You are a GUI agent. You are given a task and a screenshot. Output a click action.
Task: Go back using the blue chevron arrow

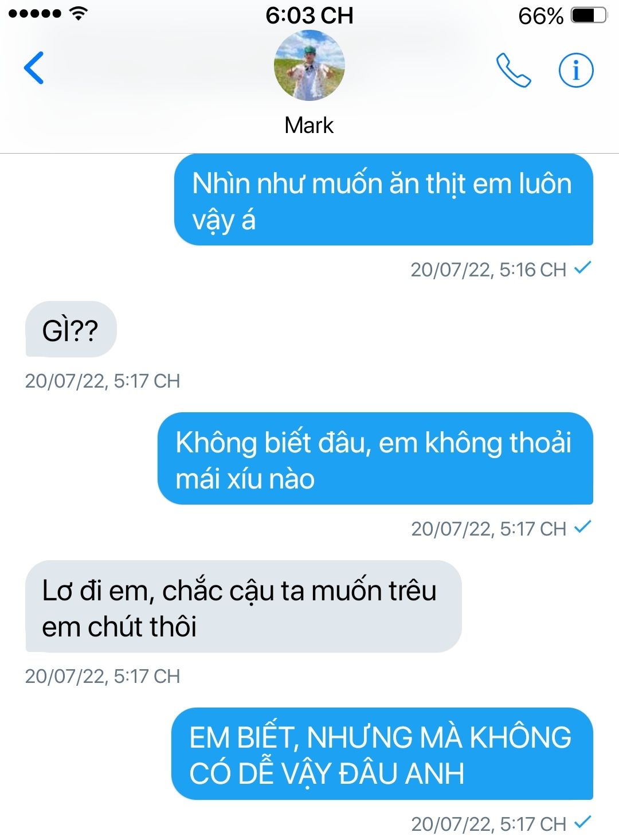point(34,68)
